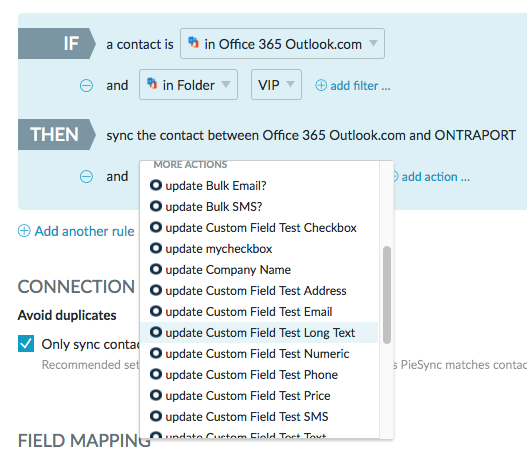Image resolution: width=527 pixels, height=455 pixels.
Task: Click ring icon next to Custom Field Test Checkbox
Action: [156, 227]
